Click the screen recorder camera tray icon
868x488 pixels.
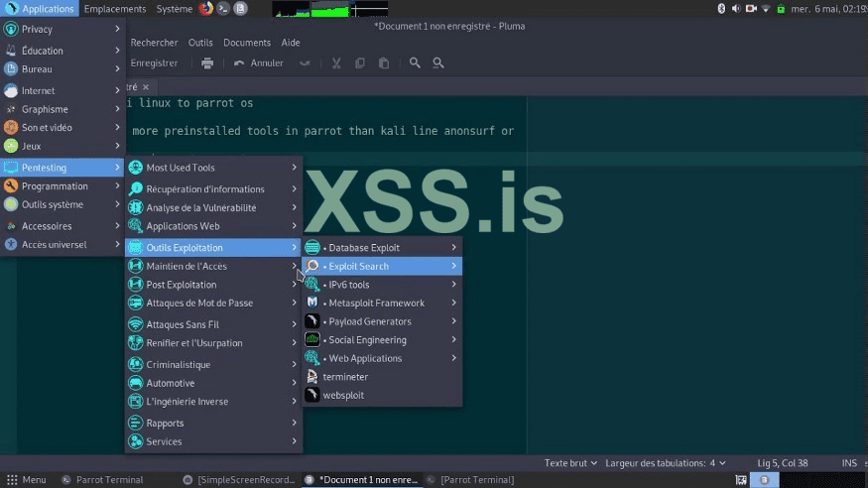(x=751, y=8)
